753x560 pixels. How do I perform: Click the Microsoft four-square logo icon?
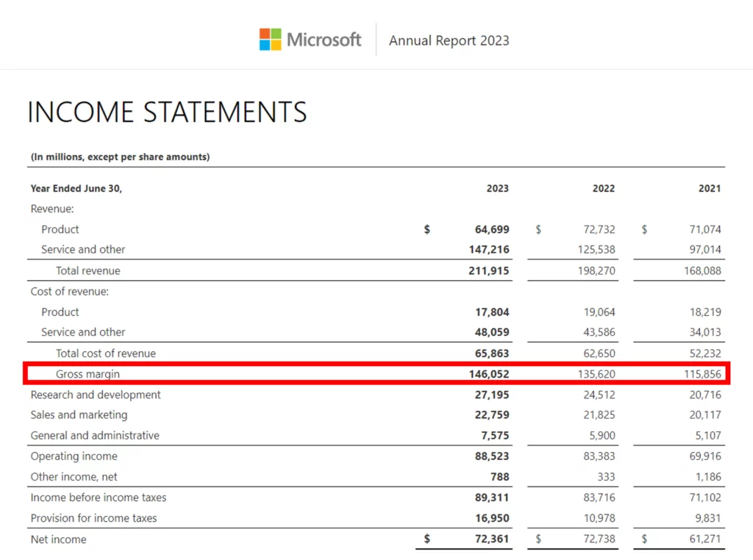(x=270, y=40)
